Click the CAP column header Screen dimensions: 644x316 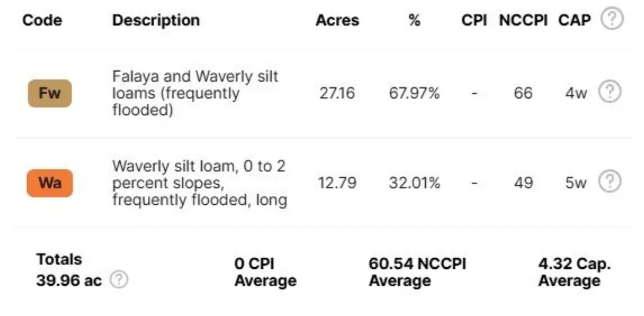pos(575,20)
